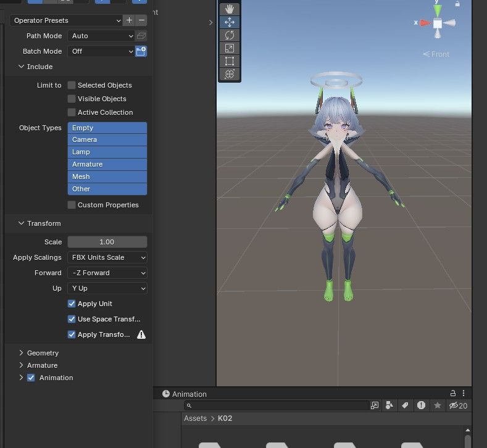Add a new operator preset
This screenshot has height=448, width=487.
pos(129,20)
